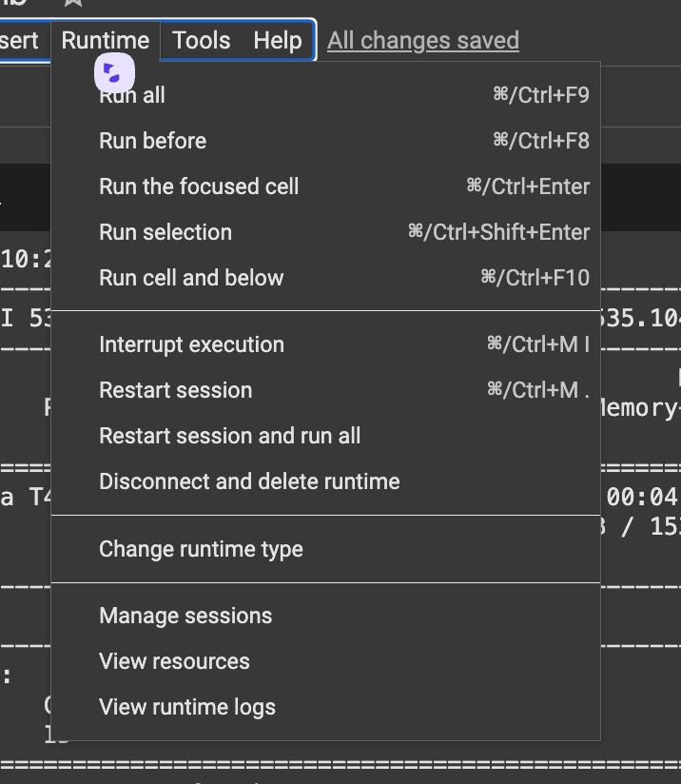Viewport: 681px width, 784px height.
Task: Select Run selection menu item
Action: click(x=165, y=232)
